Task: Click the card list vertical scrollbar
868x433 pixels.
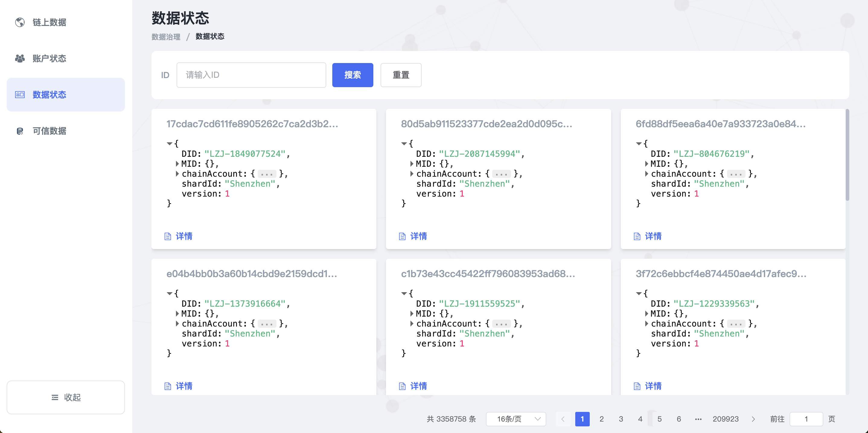Action: (847, 155)
